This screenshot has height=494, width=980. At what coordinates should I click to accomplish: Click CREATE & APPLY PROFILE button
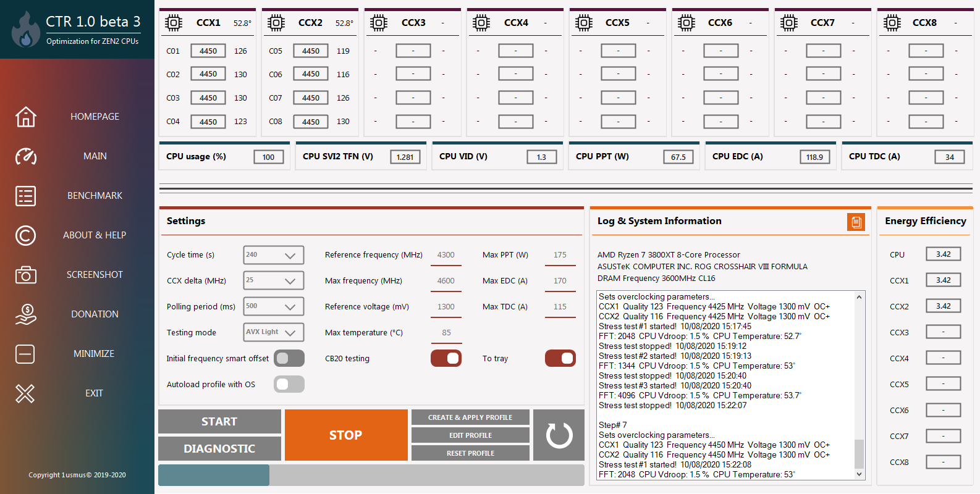pyautogui.click(x=470, y=417)
